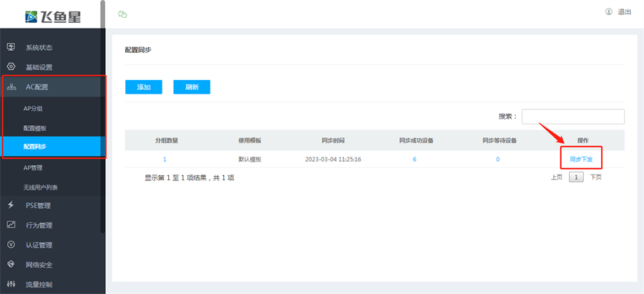Click the 飞鱼星 logo

click(x=52, y=16)
